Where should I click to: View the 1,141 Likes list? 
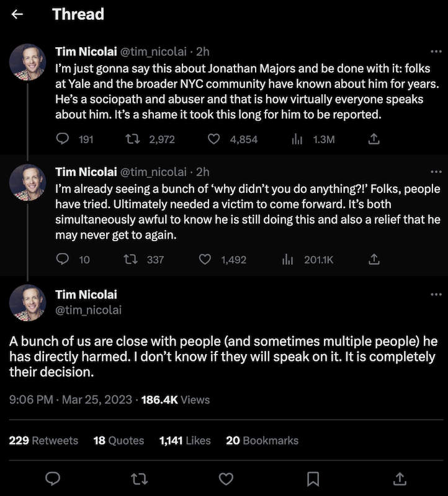(x=185, y=440)
